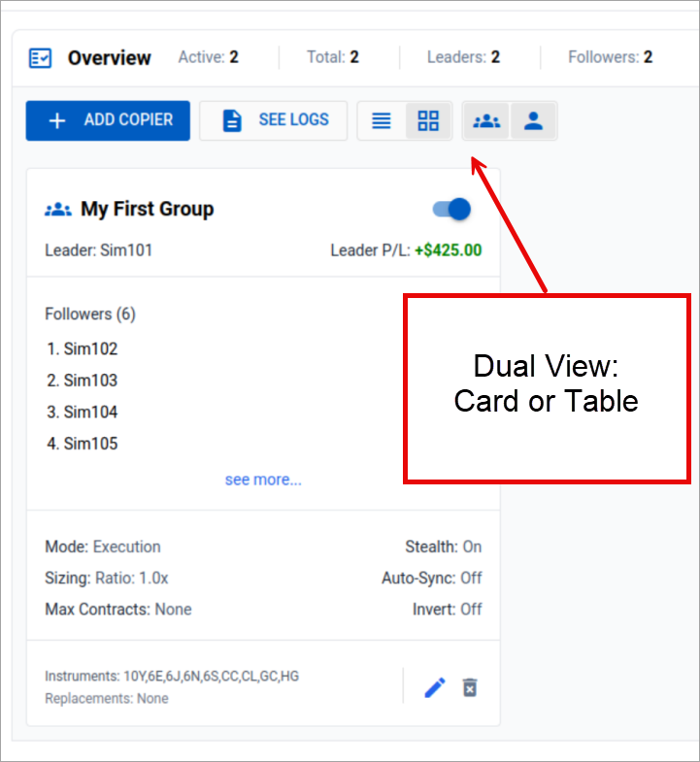This screenshot has width=700, height=762.
Task: Show group copiers with people icon
Action: [486, 120]
